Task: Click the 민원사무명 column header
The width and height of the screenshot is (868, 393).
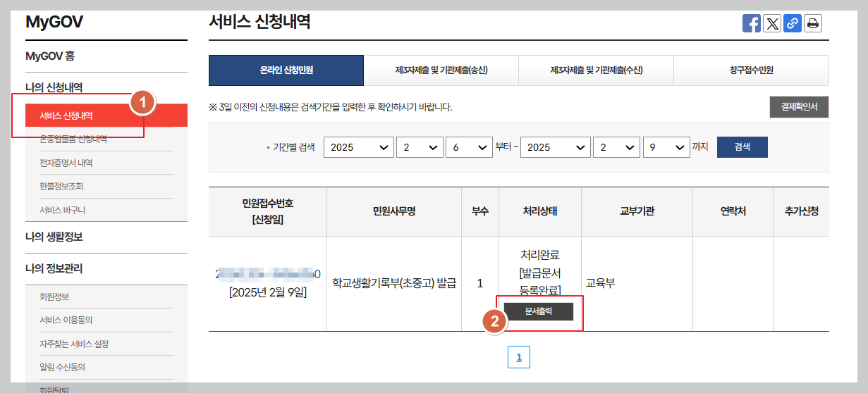Action: coord(394,211)
